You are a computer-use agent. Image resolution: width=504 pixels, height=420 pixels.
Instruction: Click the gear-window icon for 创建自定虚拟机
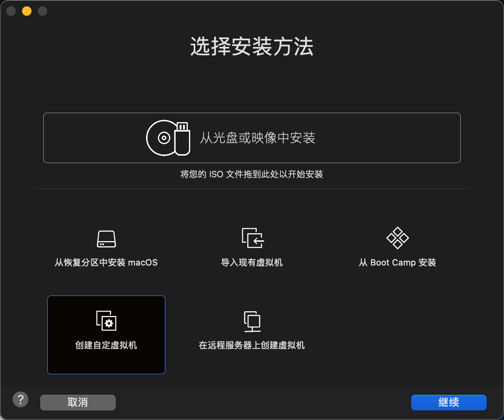106,321
